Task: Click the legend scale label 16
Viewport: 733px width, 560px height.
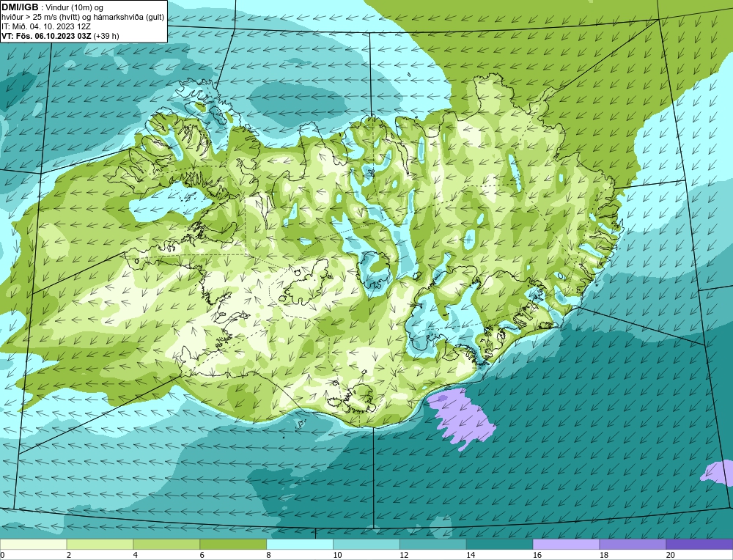Action: [537, 555]
